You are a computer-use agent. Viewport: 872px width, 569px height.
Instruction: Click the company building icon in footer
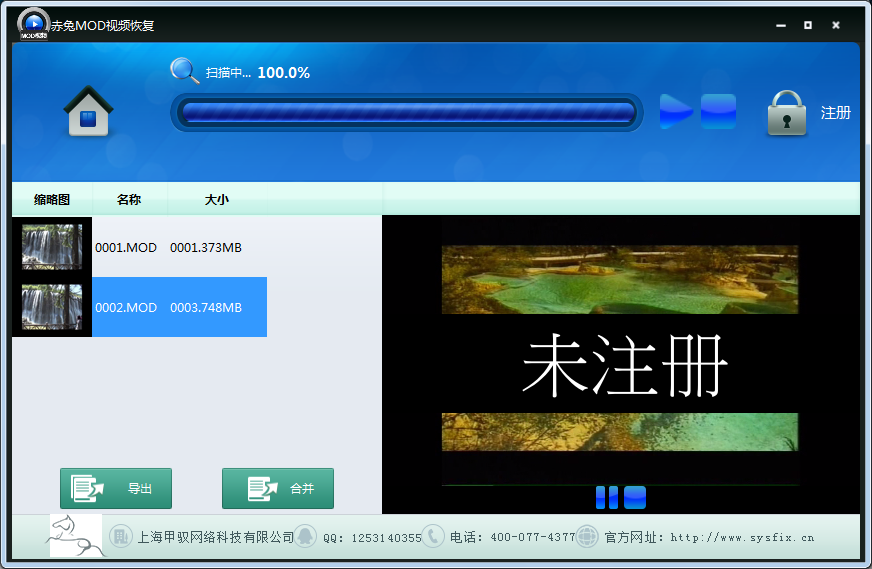[120, 537]
